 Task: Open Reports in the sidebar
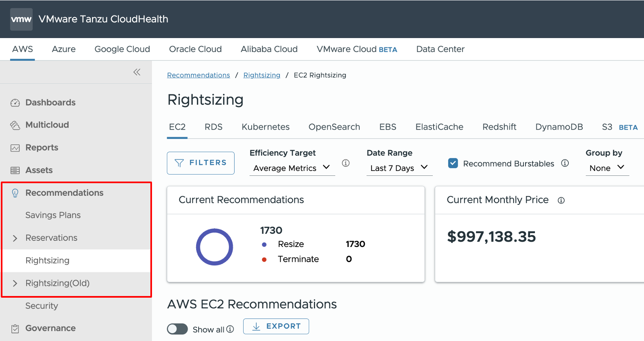click(42, 148)
